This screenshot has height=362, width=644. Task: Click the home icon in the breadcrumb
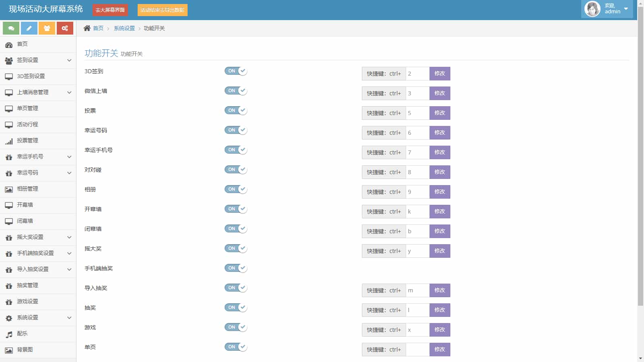pyautogui.click(x=87, y=28)
